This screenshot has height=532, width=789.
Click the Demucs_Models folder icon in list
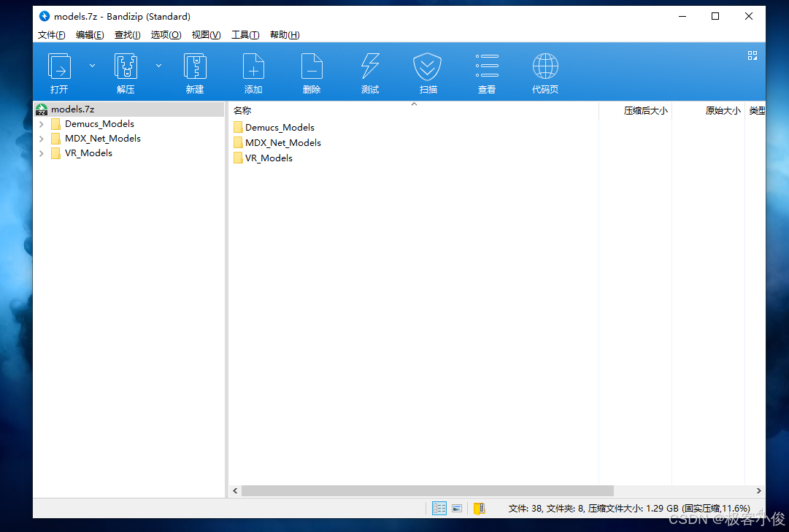coord(238,127)
